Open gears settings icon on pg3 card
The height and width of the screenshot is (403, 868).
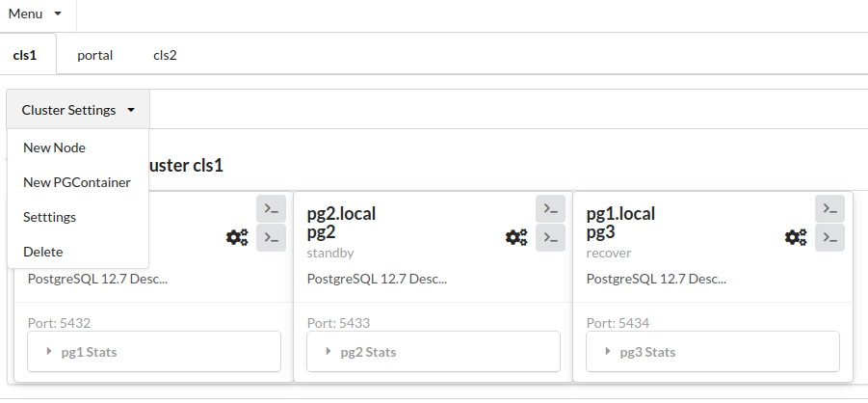point(796,238)
